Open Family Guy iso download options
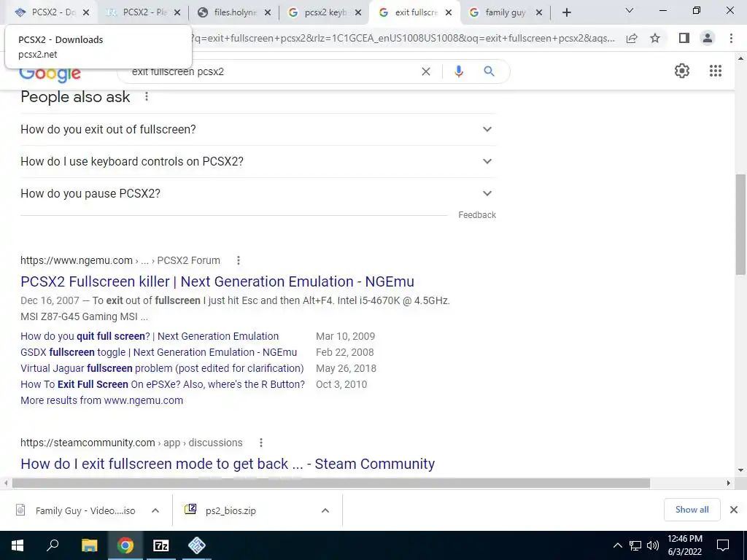747x560 pixels. click(155, 510)
